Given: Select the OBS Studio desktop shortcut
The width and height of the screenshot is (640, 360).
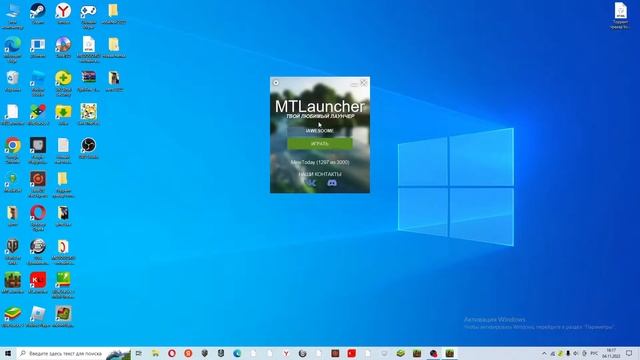Looking at the screenshot, I should pyautogui.click(x=89, y=148).
